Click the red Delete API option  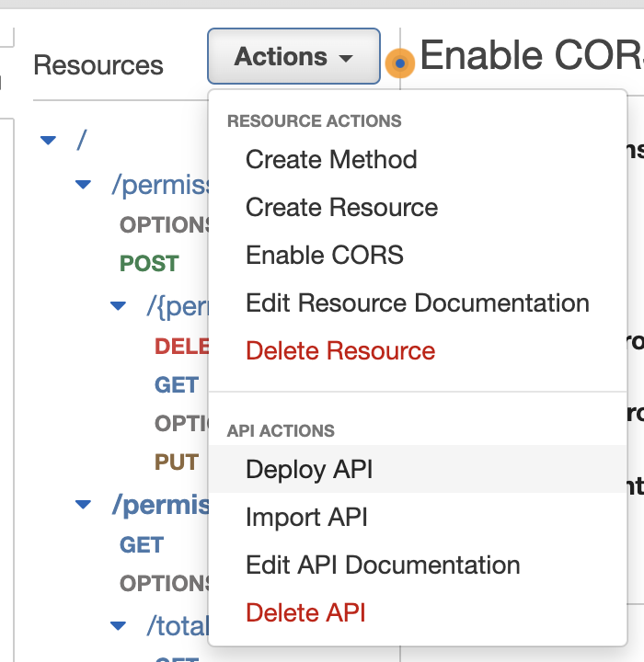click(x=305, y=612)
